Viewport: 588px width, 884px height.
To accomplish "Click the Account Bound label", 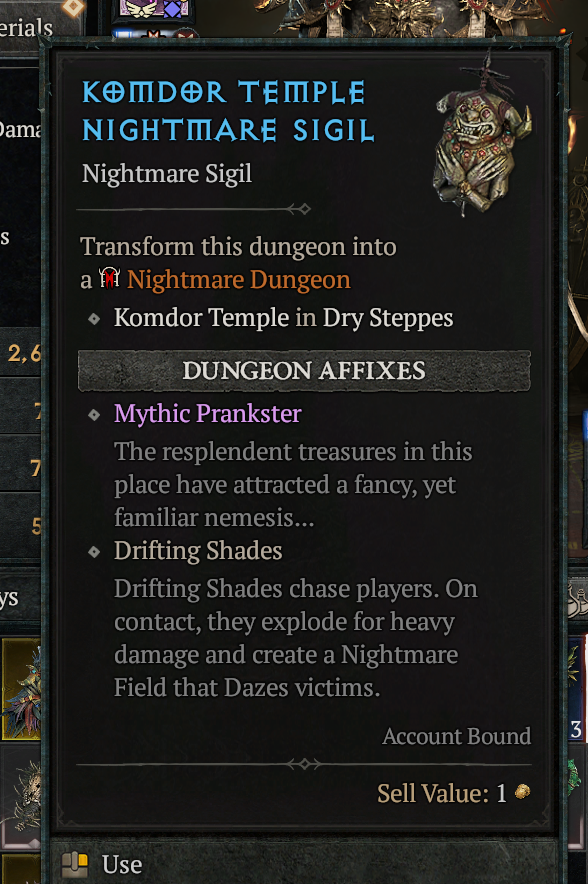I will coord(457,736).
